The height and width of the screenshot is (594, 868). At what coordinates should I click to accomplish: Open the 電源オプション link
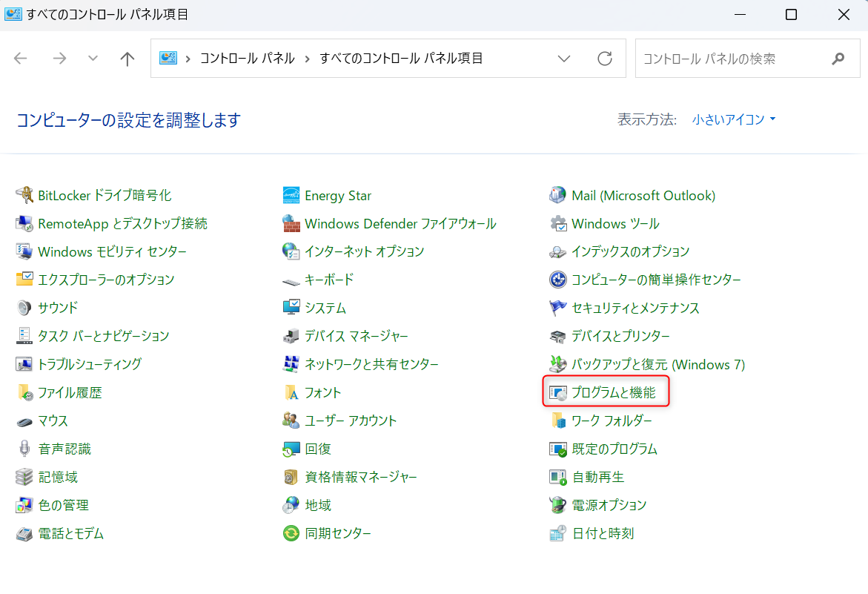(x=609, y=505)
